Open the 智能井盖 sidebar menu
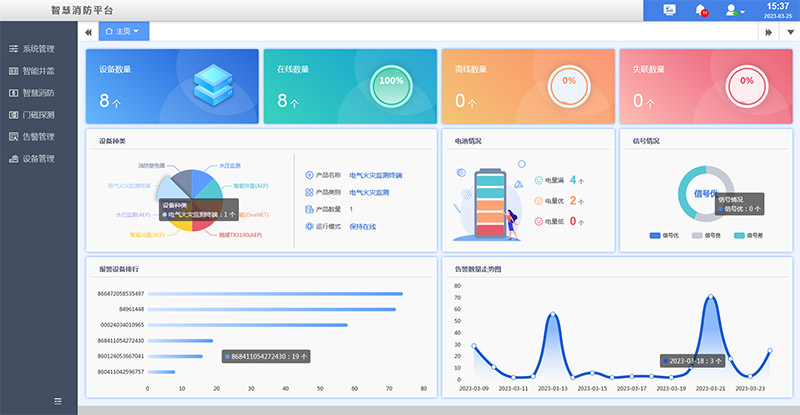The image size is (800, 415). (38, 71)
